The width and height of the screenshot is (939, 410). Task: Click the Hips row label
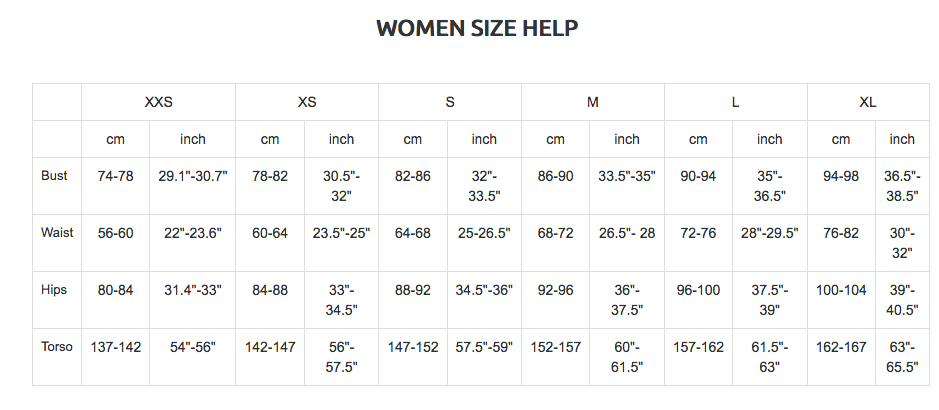point(55,290)
